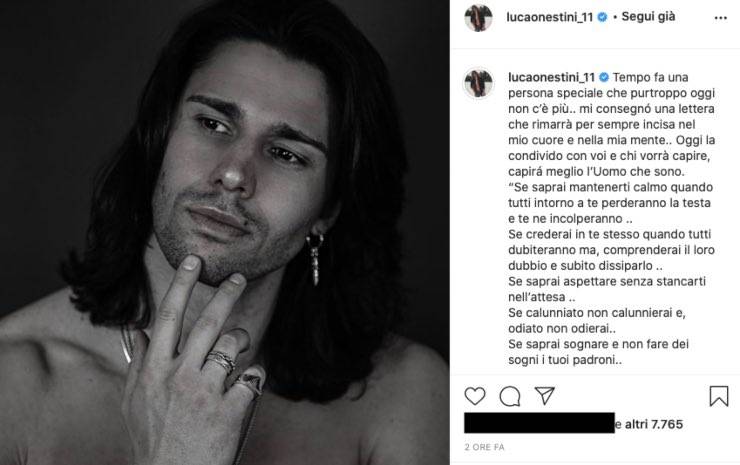
Task: Click caption text starting Tempo fa una
Action: pyautogui.click(x=611, y=124)
